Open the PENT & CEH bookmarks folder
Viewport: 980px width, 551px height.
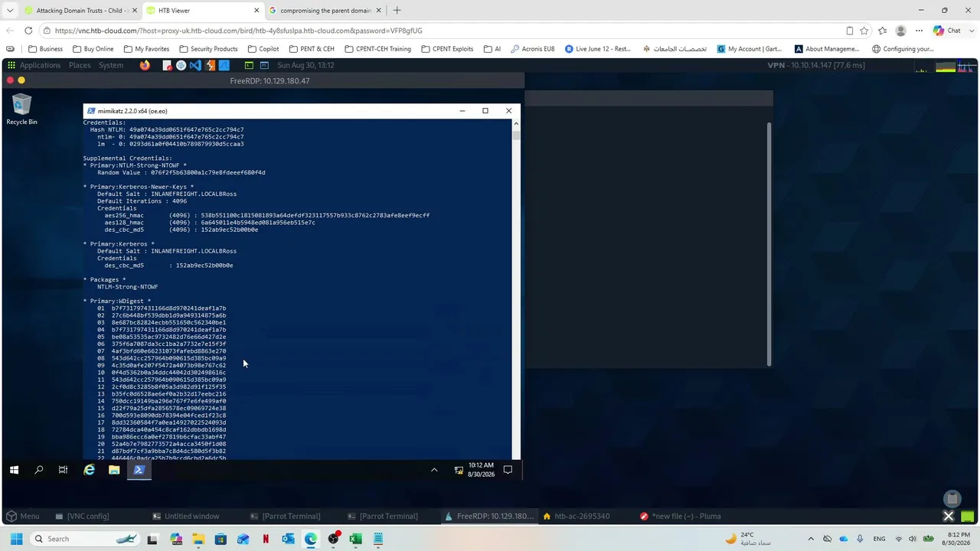312,49
